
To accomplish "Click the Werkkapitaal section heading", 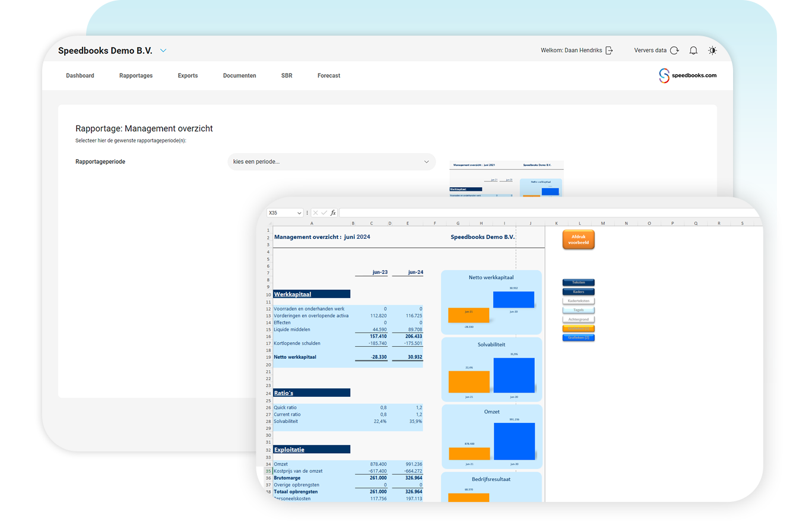I will [x=312, y=294].
